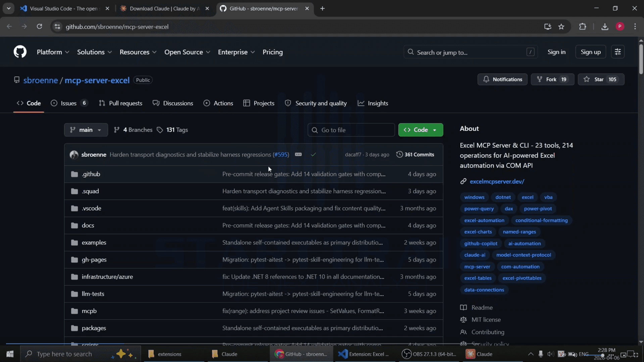Open the GitHub appearance settings icon
644x362 pixels.
pyautogui.click(x=617, y=52)
